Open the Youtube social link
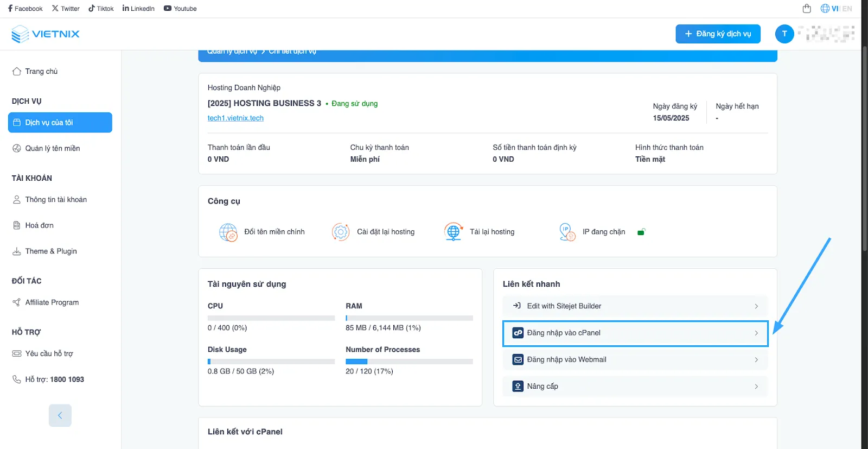868x449 pixels. pos(180,9)
